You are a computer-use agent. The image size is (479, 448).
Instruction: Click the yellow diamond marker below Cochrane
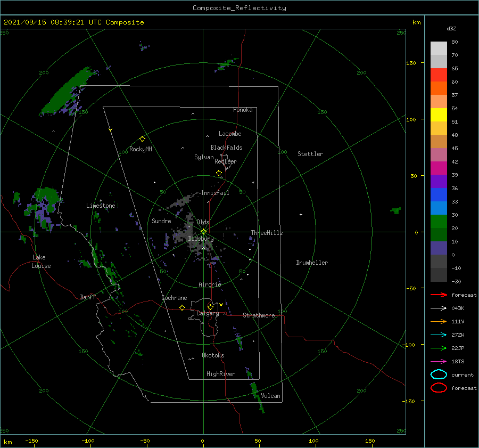pos(183,308)
